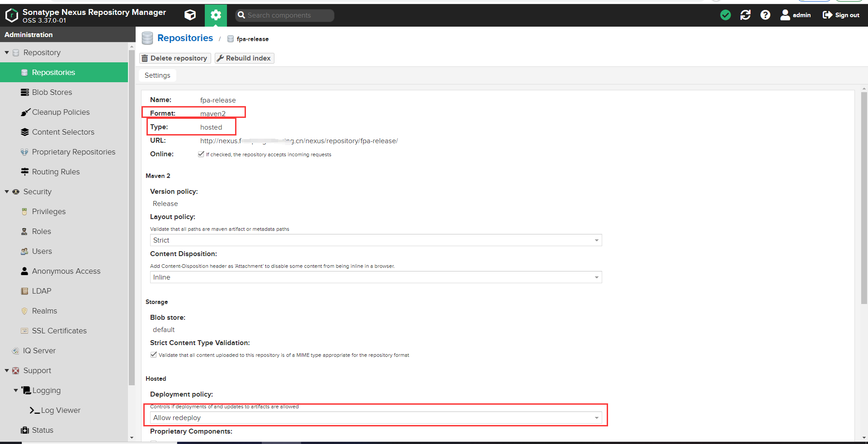This screenshot has height=444, width=868.
Task: Open Repositories in the sidebar
Action: click(64, 72)
